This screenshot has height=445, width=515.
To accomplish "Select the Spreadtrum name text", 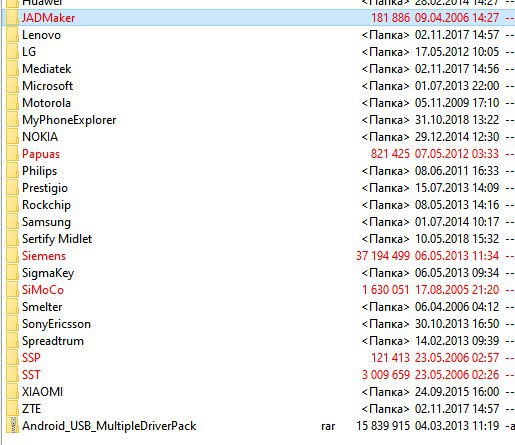I will 53,341.
